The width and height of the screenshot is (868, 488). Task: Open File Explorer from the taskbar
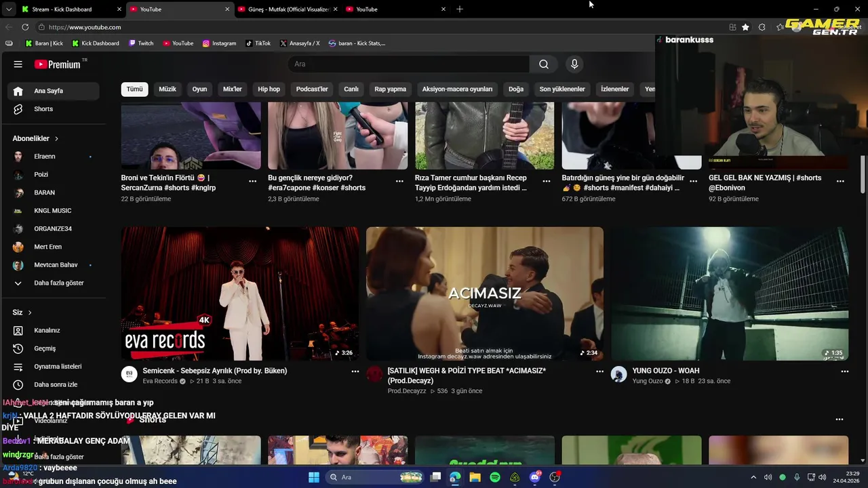coord(475,477)
